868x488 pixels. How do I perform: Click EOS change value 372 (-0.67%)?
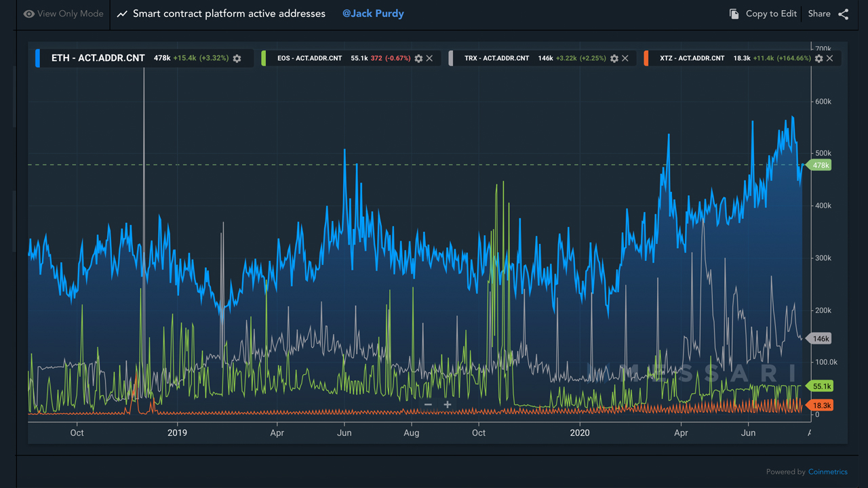[x=391, y=58]
